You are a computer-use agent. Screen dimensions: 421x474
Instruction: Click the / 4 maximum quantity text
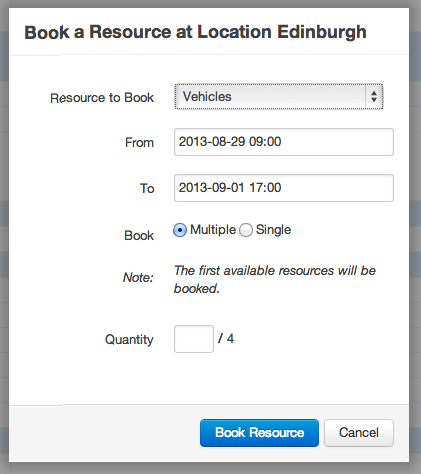(x=226, y=339)
